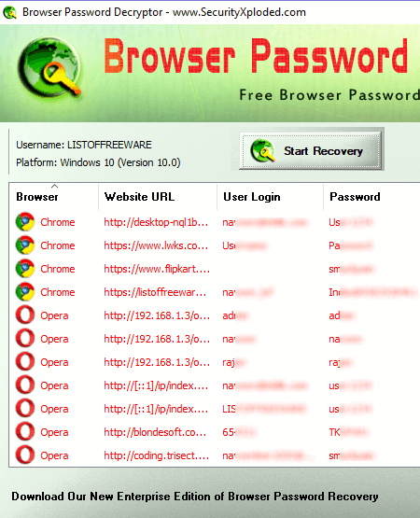420x518 pixels.
Task: Click the large globe and key logo in the banner
Action: point(49,70)
